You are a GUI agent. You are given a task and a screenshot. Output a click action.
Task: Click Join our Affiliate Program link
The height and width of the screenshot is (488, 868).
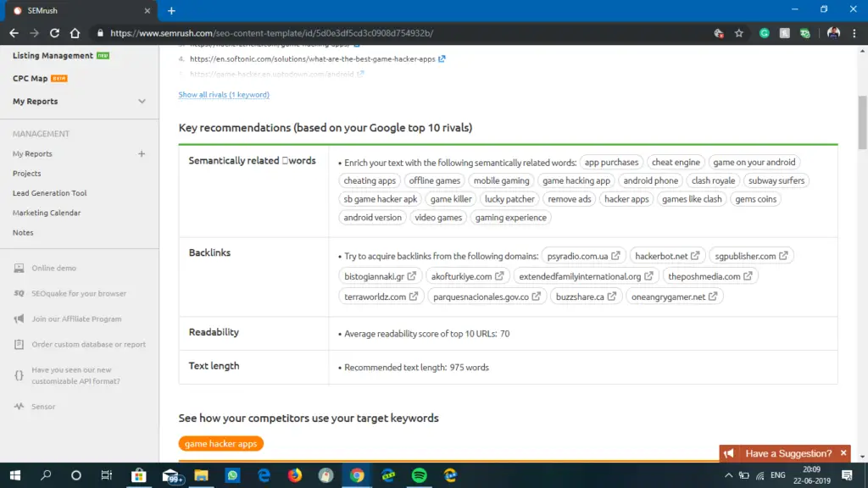click(76, 319)
